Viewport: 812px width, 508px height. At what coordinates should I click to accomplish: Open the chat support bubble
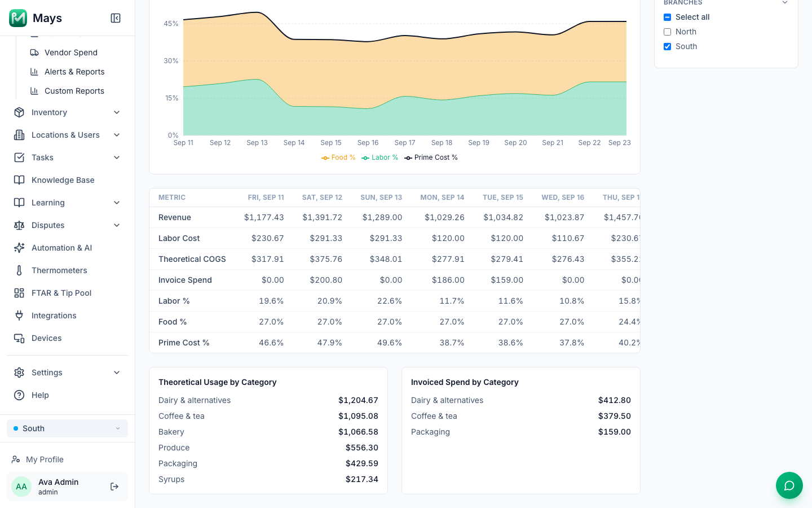[789, 485]
